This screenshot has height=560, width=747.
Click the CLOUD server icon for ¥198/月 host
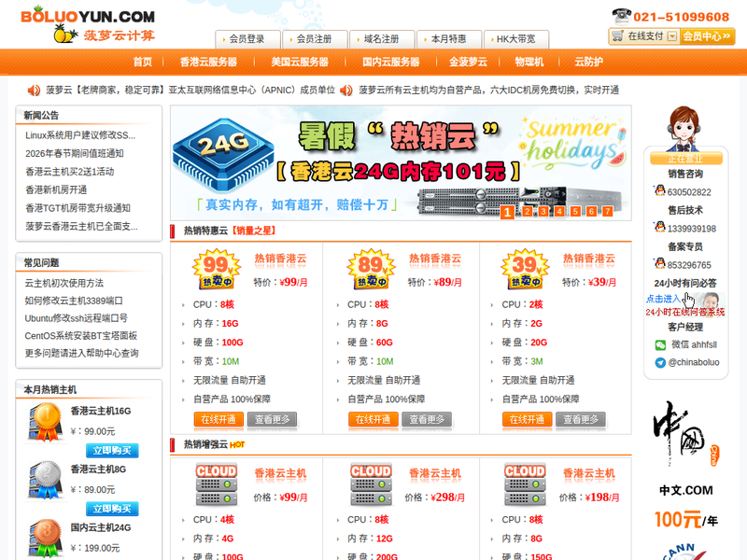click(x=525, y=484)
